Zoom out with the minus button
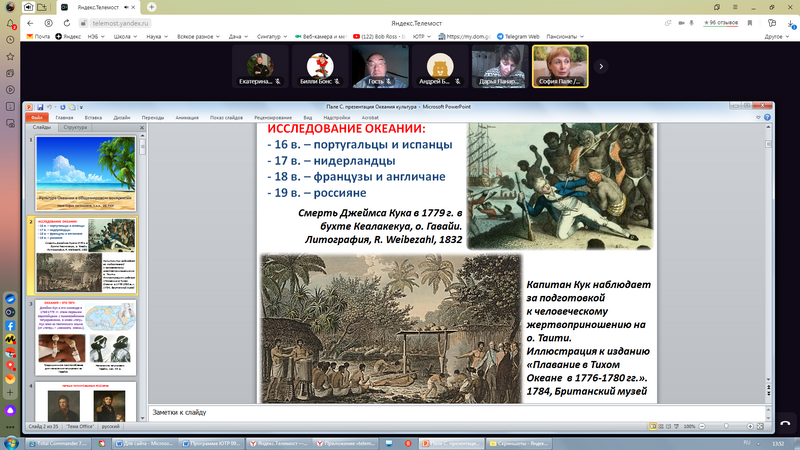 [702, 426]
